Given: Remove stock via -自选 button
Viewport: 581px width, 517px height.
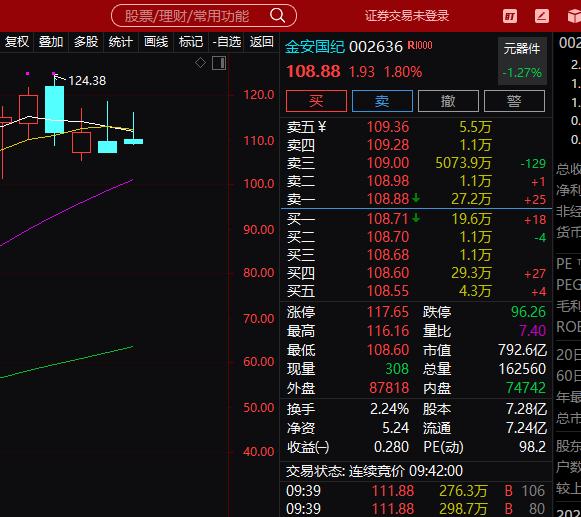Looking at the screenshot, I should click(x=226, y=42).
